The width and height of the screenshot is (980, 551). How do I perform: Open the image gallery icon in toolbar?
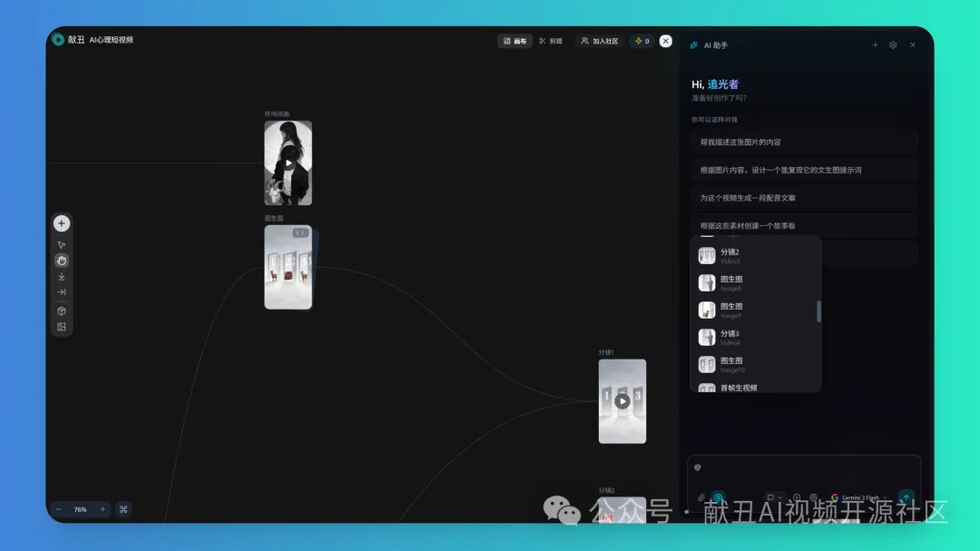62,327
